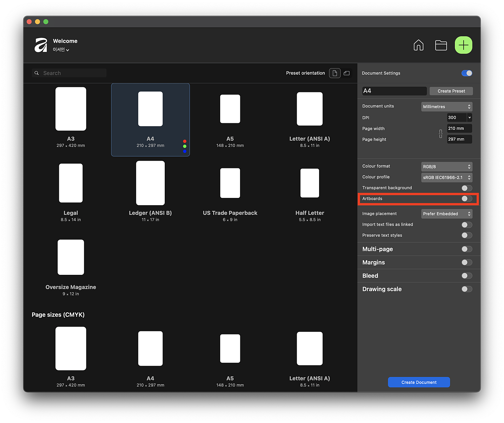This screenshot has height=423, width=504.
Task: Open the account name menu under Welcome
Action: (61, 50)
